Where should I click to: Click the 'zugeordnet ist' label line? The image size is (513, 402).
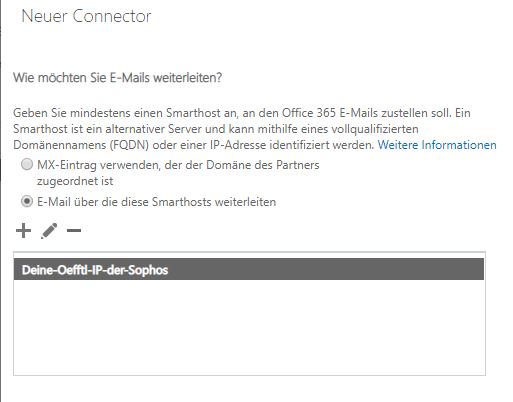coord(75,181)
